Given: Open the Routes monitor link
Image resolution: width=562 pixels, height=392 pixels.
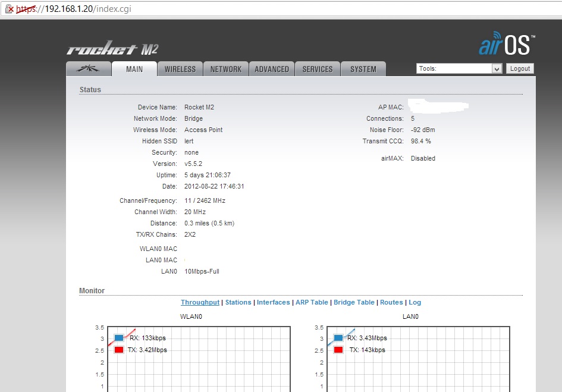Looking at the screenshot, I should pyautogui.click(x=391, y=302).
